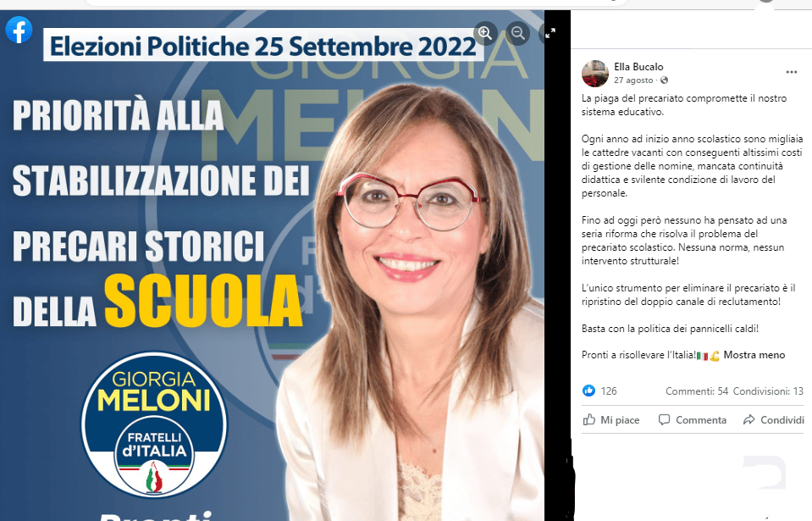
Task: Click the thumbs-up Mi piace icon
Action: (x=589, y=419)
